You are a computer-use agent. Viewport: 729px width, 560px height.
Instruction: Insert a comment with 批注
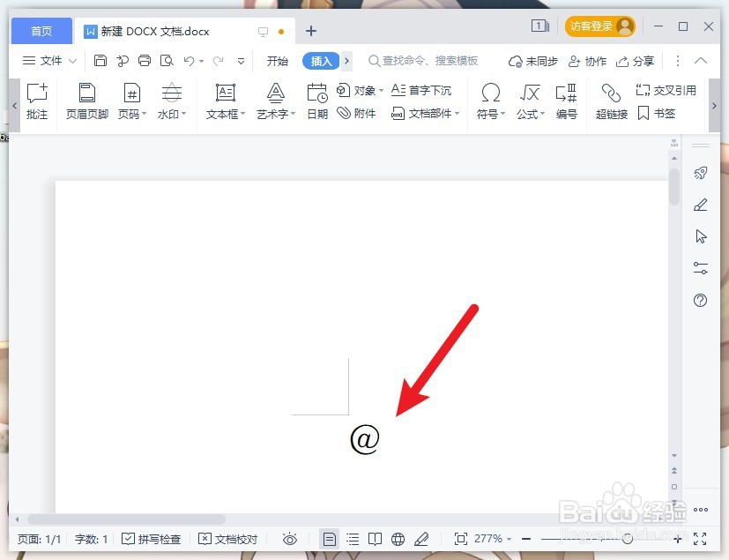pyautogui.click(x=37, y=101)
